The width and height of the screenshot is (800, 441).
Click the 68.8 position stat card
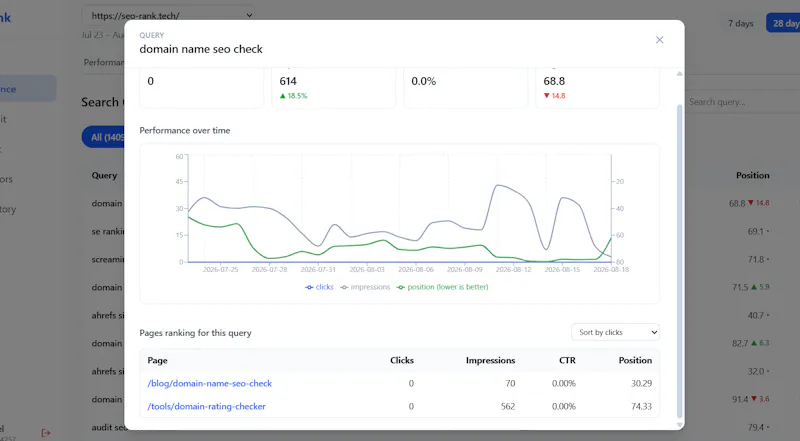(597, 88)
